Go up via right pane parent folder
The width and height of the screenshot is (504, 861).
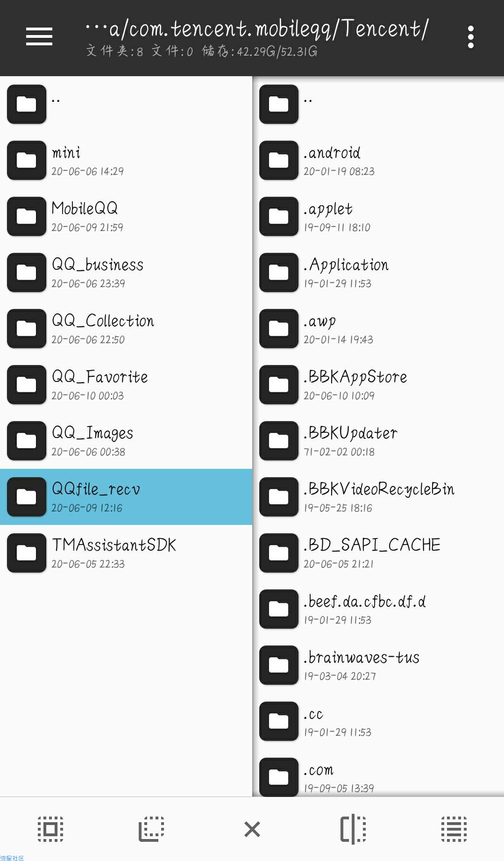378,104
